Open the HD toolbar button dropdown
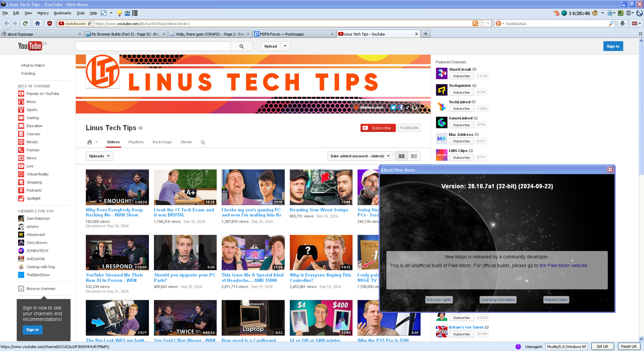The height and width of the screenshot is (351, 644). click(x=636, y=23)
